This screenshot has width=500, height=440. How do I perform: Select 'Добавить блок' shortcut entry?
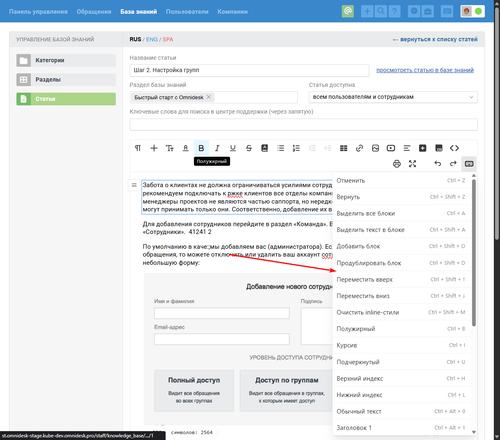coord(401,246)
